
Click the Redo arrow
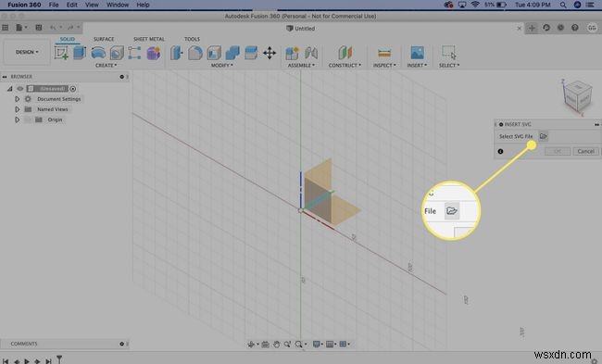click(70, 27)
